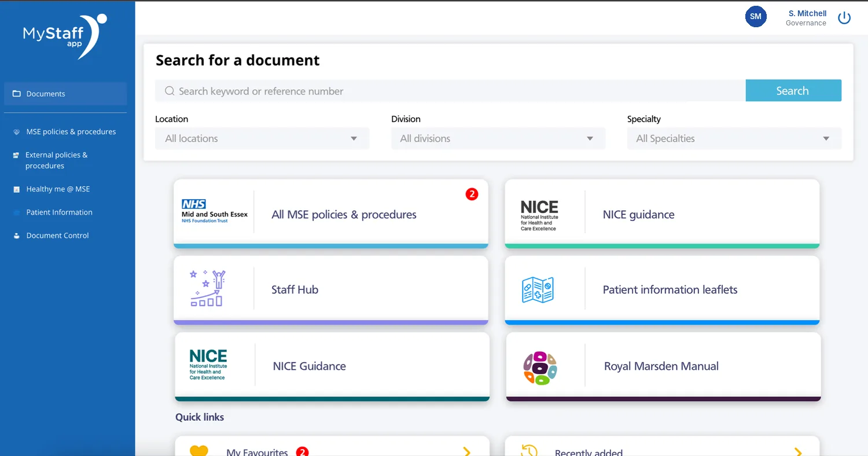Click the blue Search button

793,90
